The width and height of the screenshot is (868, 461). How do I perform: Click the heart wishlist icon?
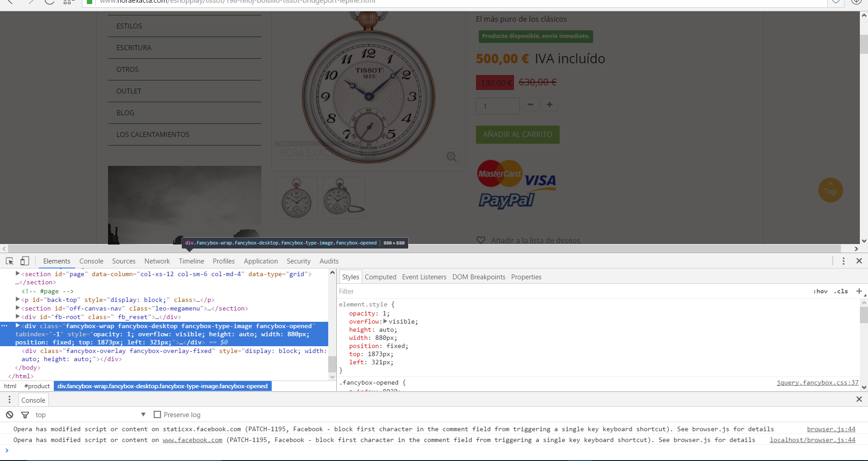tap(481, 240)
